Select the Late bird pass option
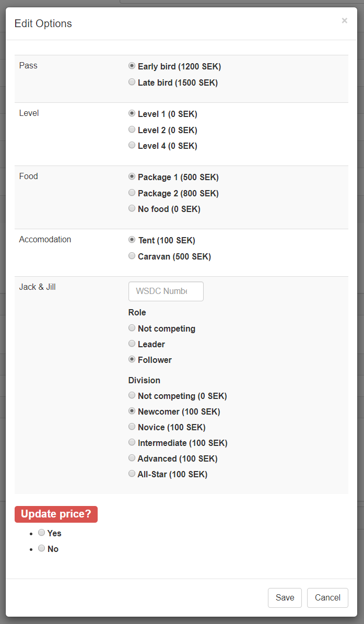Screen dimensions: 364x624 [x=132, y=83]
